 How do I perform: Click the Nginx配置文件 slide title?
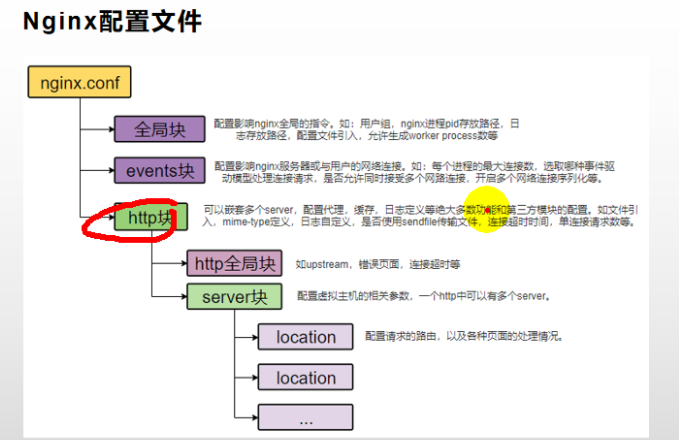pyautogui.click(x=112, y=22)
